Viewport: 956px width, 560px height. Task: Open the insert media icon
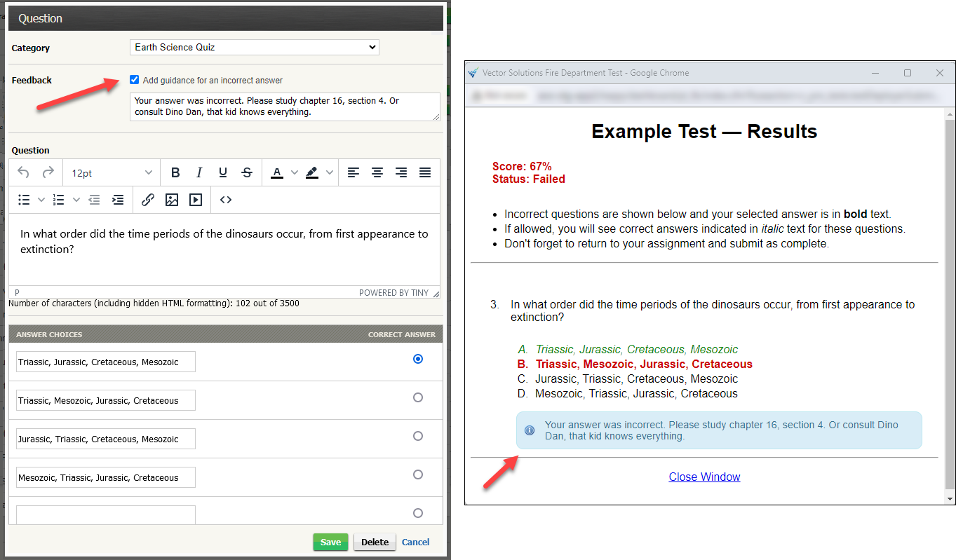point(196,199)
